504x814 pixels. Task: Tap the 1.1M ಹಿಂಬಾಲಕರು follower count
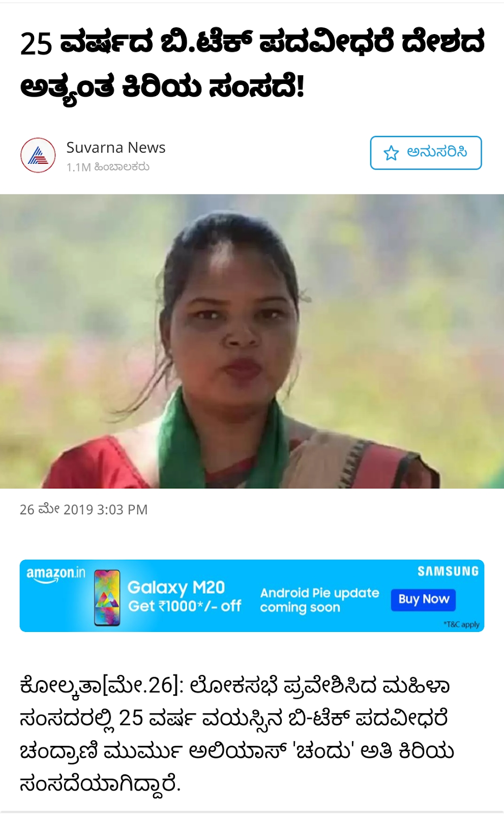pyautogui.click(x=108, y=167)
